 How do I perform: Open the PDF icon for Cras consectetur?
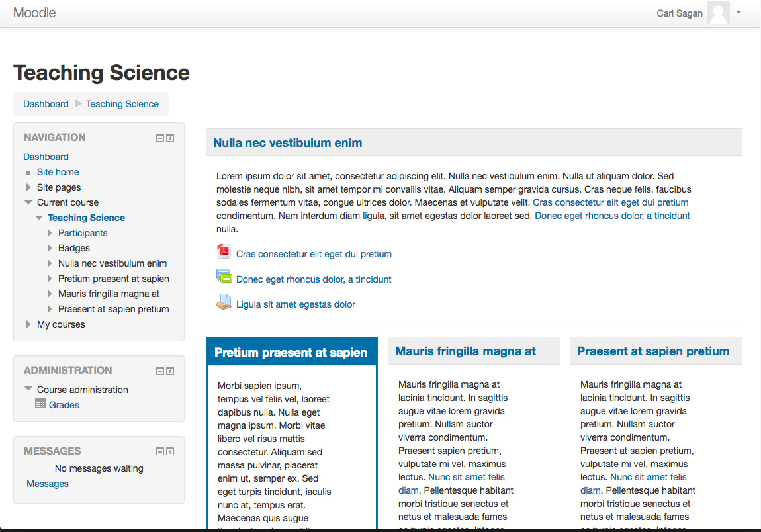pyautogui.click(x=224, y=252)
